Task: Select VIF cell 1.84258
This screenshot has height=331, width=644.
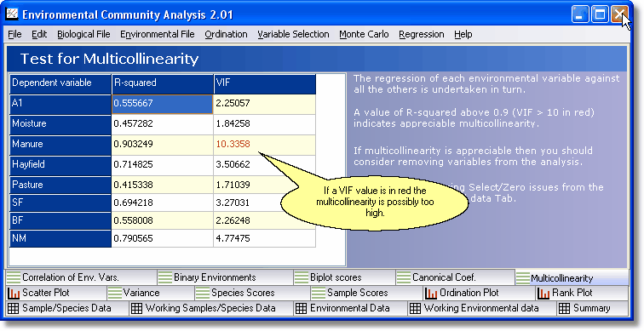Action: (x=265, y=125)
